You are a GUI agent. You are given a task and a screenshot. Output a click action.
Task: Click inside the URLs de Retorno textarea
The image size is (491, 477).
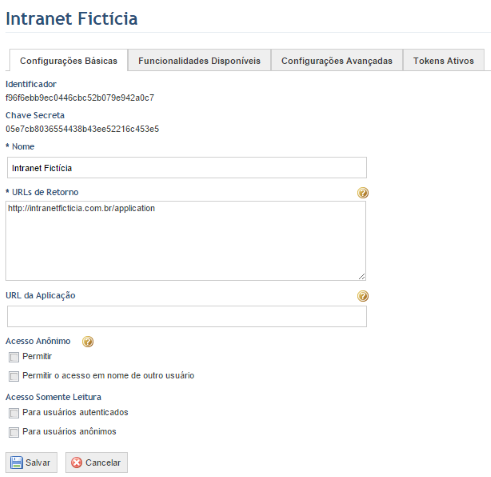(186, 241)
